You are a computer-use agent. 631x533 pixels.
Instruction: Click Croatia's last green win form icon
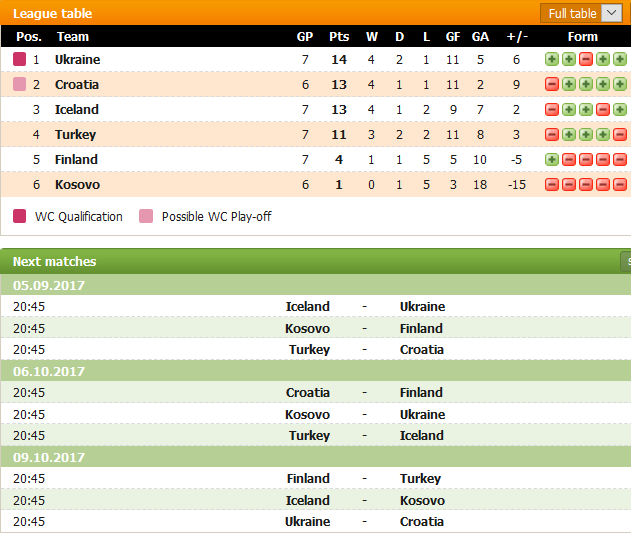pyautogui.click(x=620, y=84)
